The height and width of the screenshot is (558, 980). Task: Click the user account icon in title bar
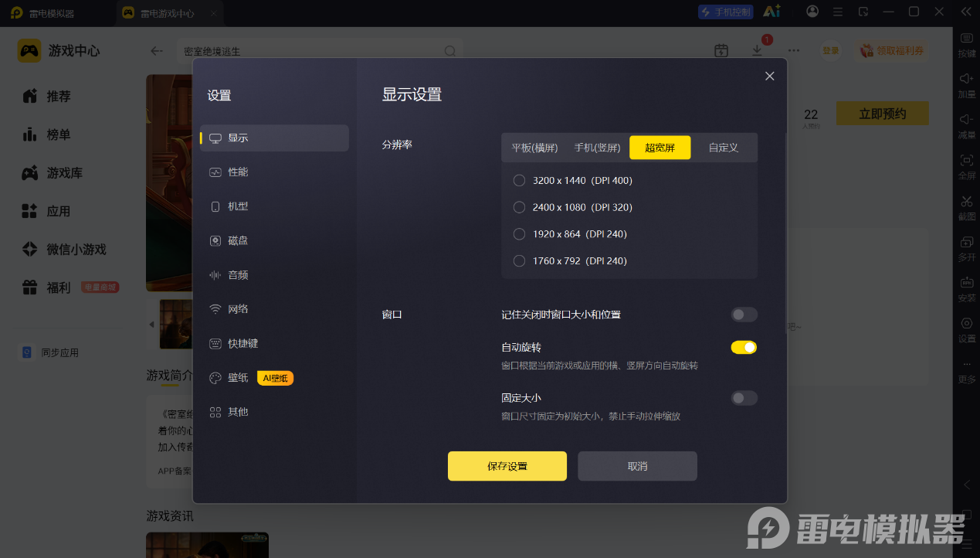(x=812, y=12)
